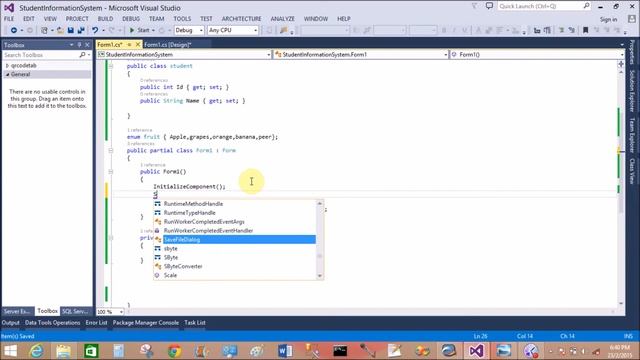Viewport: 640px width, 360px height.
Task: Open the Toolbox window position dropdown
Action: tap(71, 45)
